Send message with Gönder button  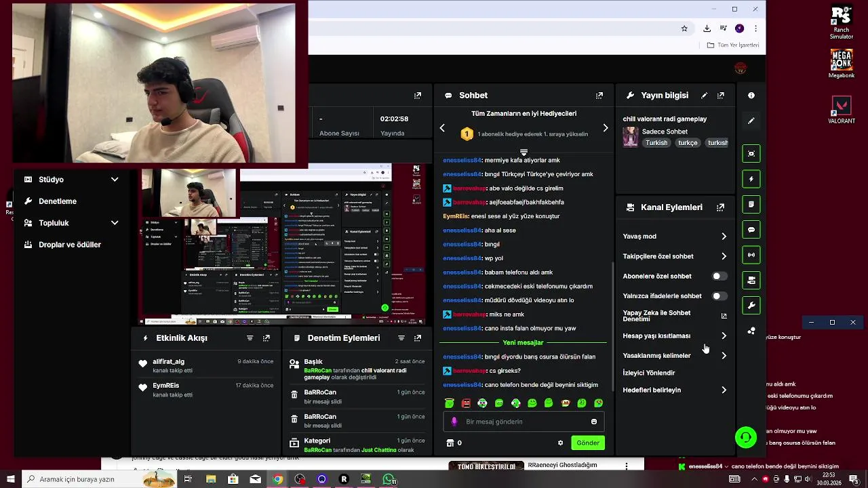588,443
